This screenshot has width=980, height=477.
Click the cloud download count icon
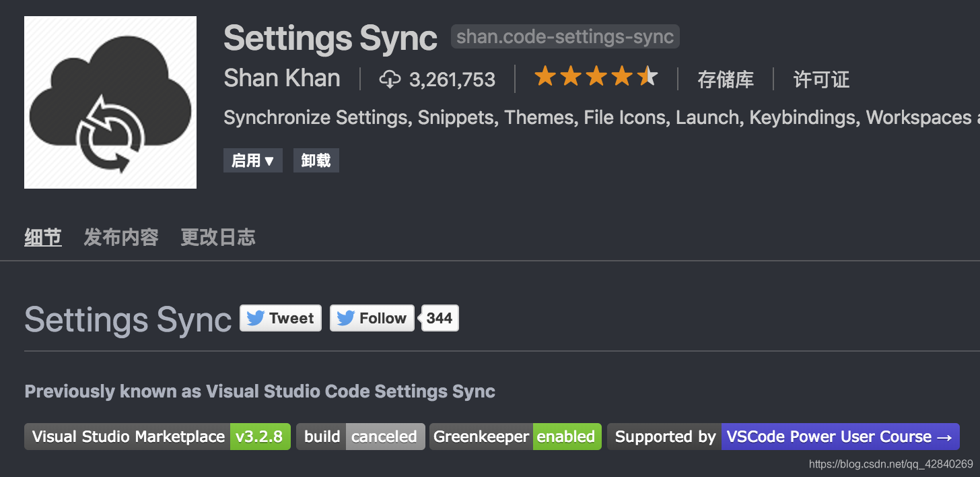390,79
